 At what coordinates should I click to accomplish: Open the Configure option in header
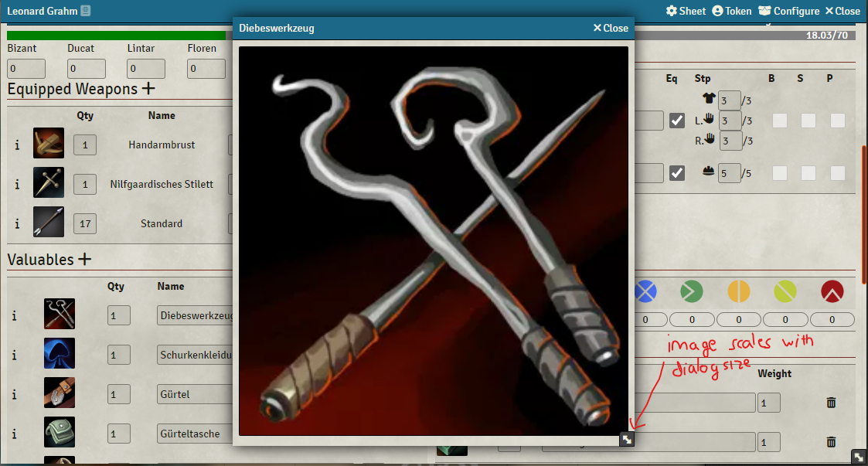click(x=789, y=11)
